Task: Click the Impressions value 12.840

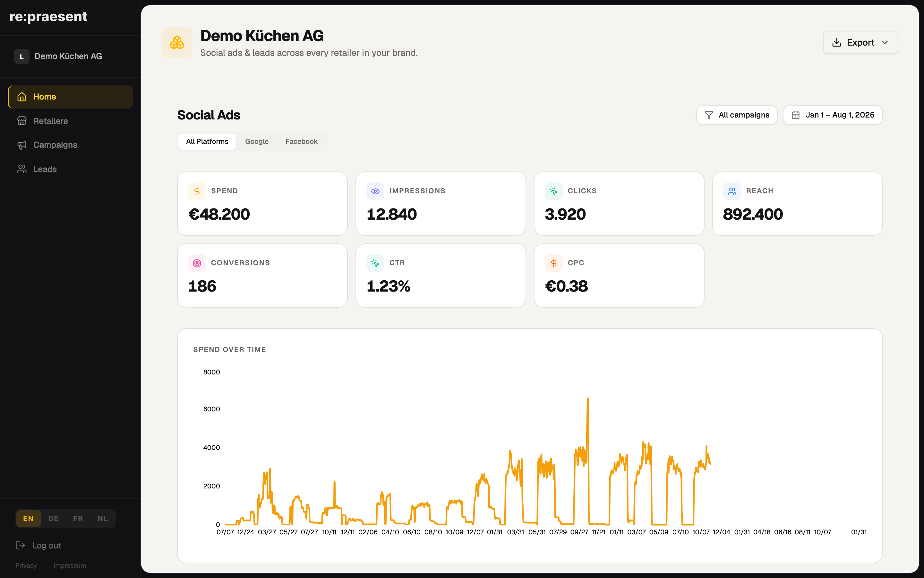Action: point(392,214)
